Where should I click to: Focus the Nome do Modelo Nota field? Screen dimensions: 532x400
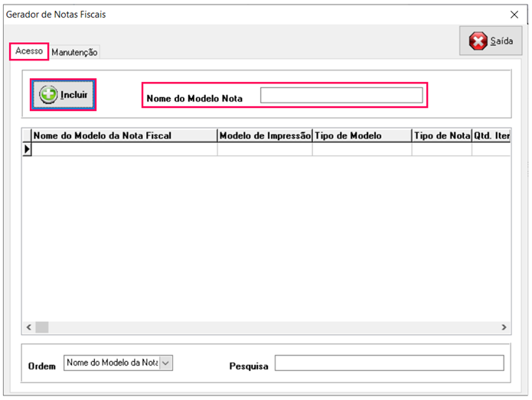coord(341,96)
